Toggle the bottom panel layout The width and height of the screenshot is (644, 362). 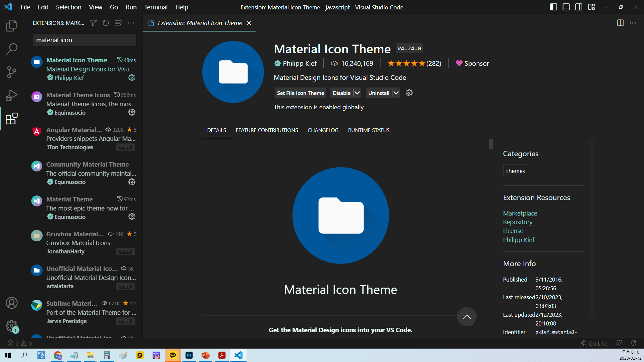(566, 7)
